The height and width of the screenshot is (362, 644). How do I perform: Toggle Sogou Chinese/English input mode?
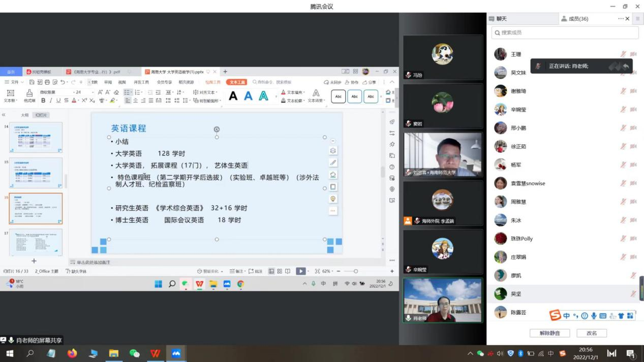566,316
